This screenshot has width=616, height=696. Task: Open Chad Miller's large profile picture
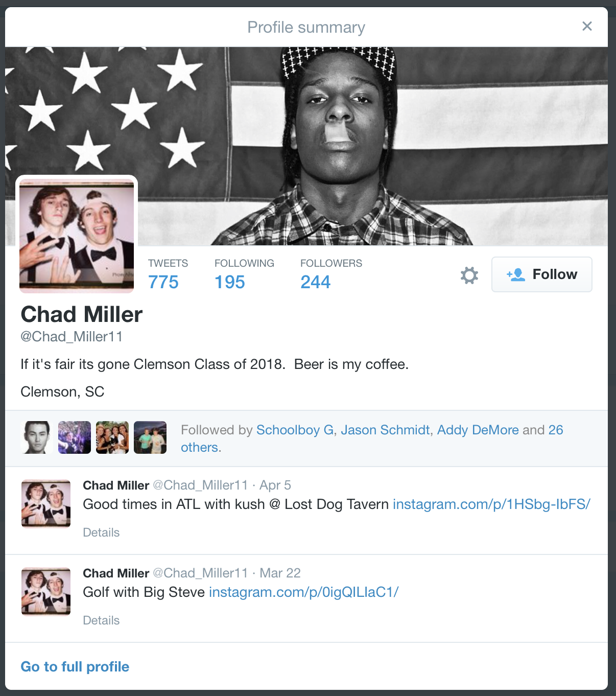pos(77,235)
